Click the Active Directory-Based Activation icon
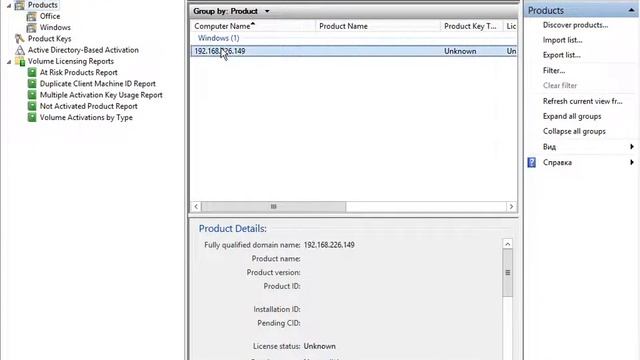640x360 pixels. pos(20,50)
